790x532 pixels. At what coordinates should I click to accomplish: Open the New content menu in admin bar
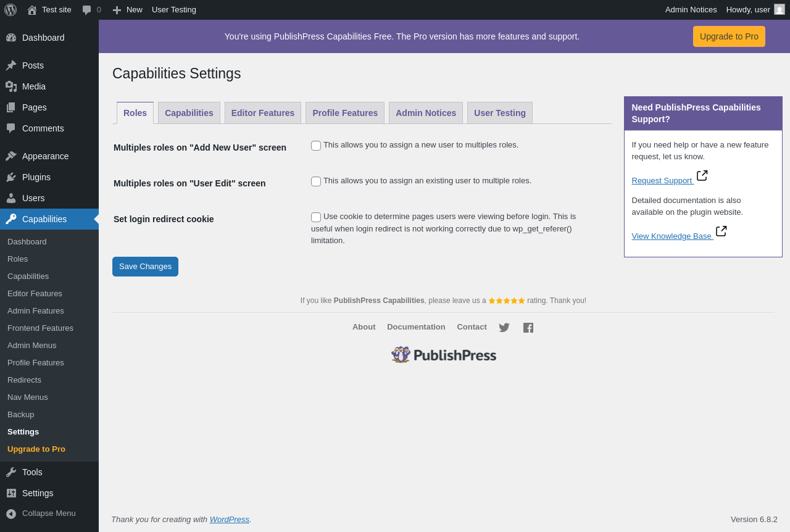pyautogui.click(x=128, y=10)
